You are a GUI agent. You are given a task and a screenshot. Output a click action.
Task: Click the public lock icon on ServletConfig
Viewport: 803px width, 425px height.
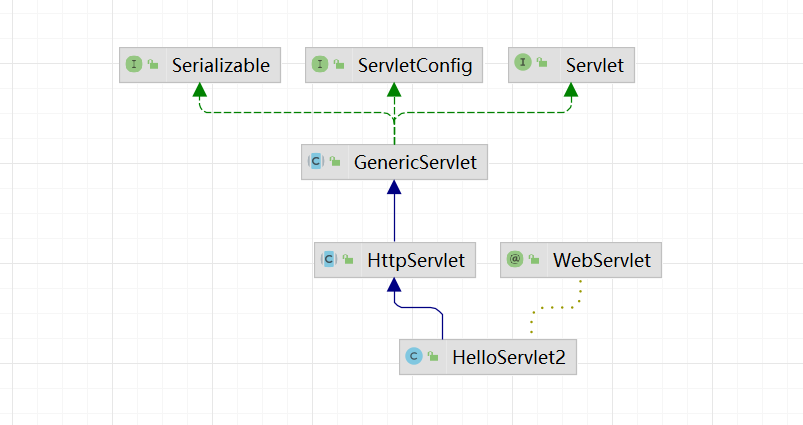click(x=339, y=64)
